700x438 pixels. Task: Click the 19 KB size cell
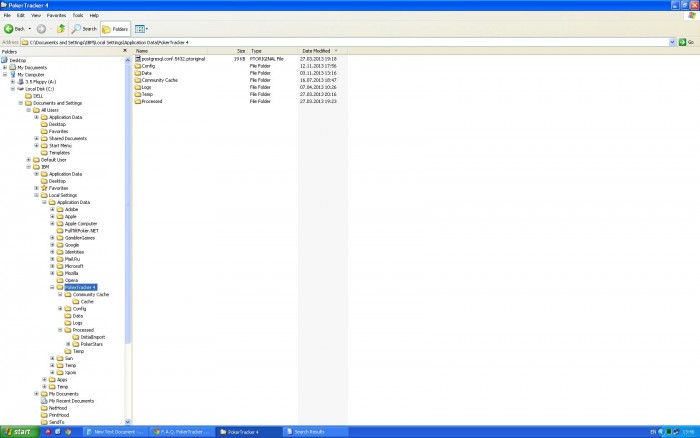pos(240,58)
